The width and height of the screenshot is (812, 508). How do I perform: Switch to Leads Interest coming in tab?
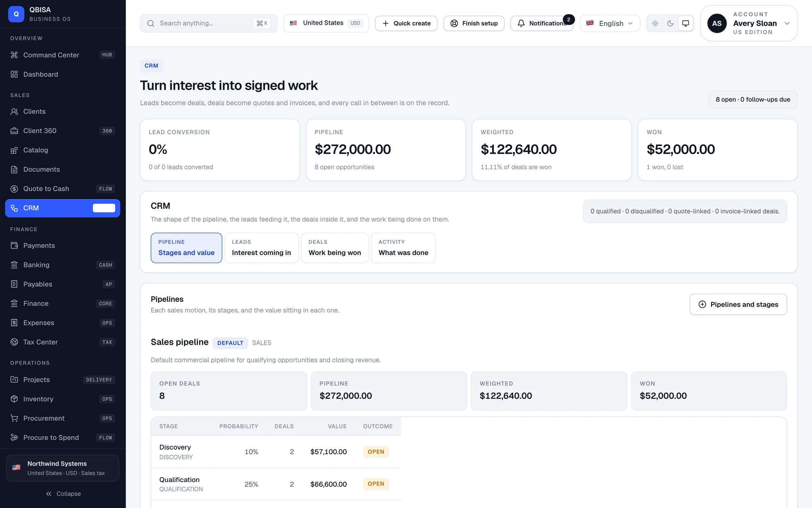pos(262,248)
